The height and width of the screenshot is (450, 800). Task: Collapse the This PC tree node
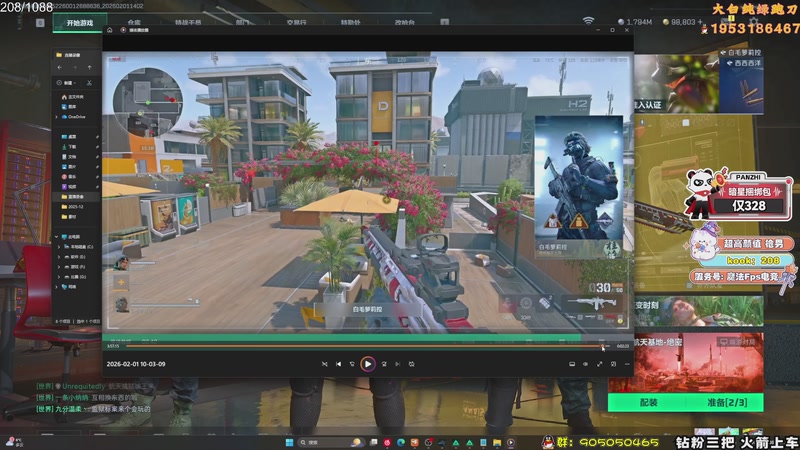(x=57, y=237)
